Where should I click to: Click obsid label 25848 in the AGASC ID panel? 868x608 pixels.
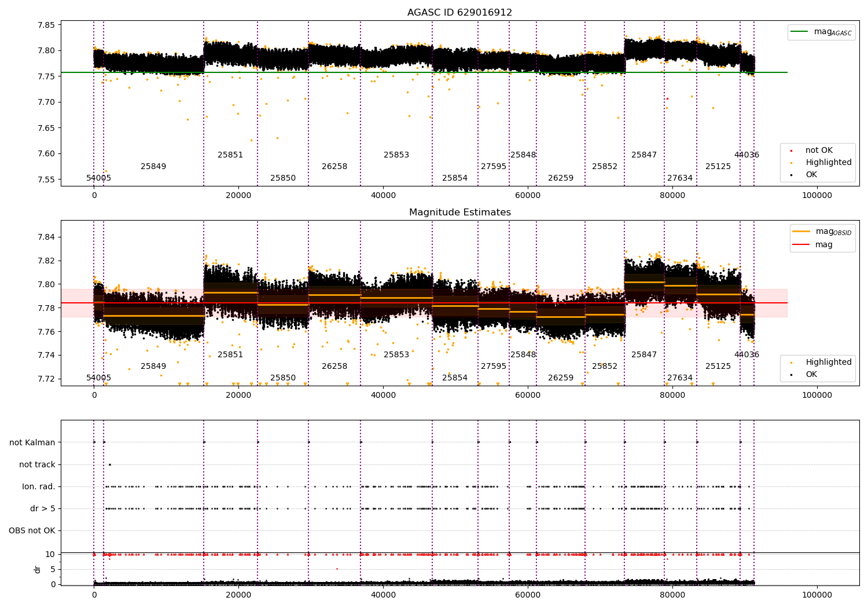pyautogui.click(x=523, y=155)
